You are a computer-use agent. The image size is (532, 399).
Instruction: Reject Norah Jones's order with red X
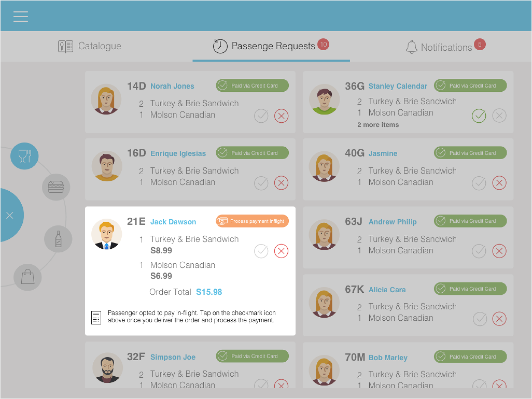point(281,116)
